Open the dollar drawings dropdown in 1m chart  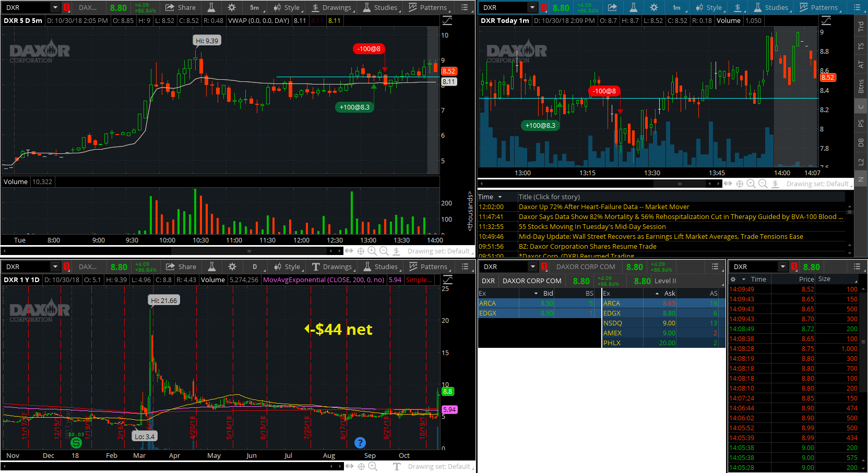(739, 7)
